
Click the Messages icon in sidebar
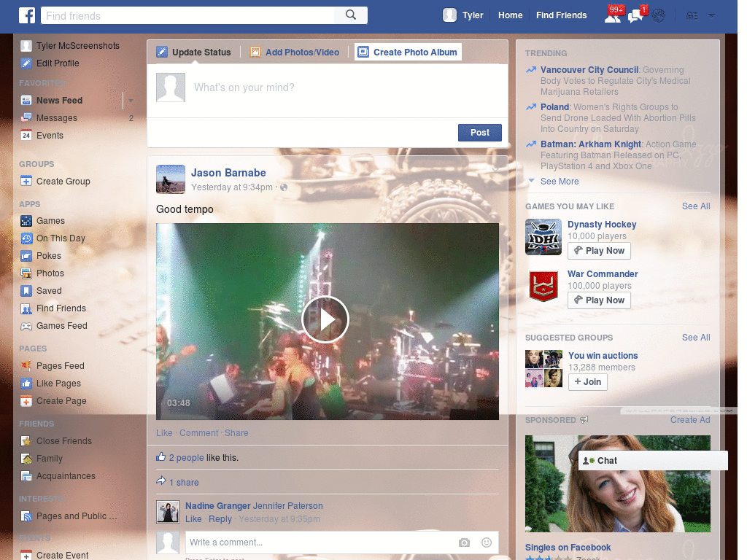(26, 118)
